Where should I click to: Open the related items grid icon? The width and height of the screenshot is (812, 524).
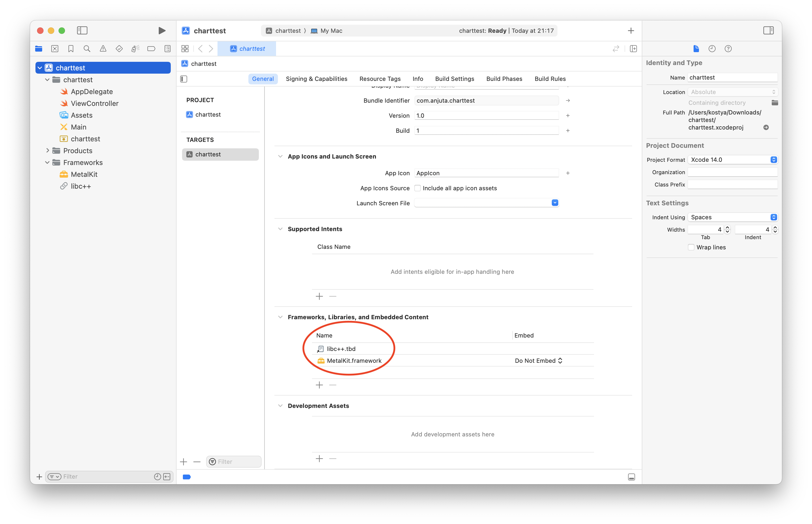185,49
